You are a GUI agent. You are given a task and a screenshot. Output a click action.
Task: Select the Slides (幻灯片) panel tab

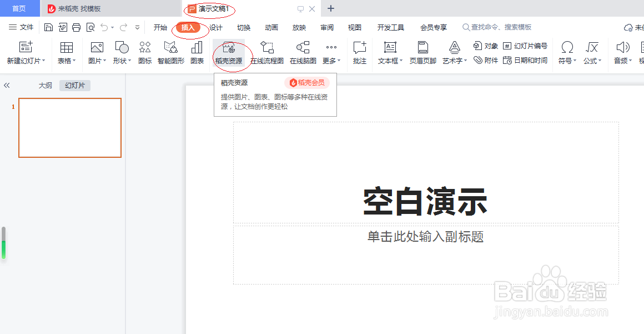(75, 86)
